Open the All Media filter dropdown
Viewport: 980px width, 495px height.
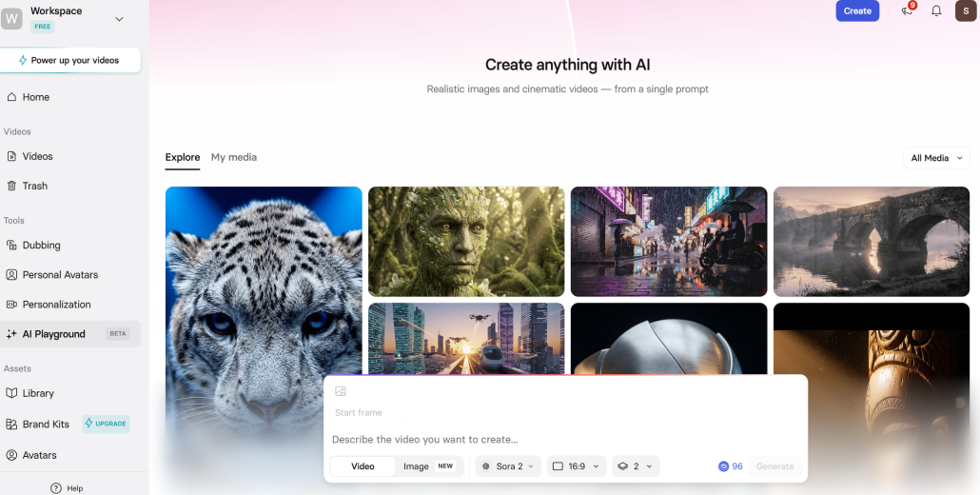point(936,158)
